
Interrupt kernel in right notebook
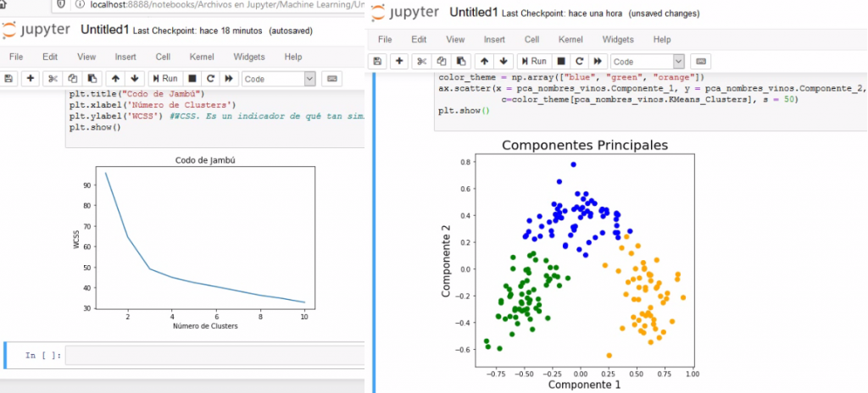(561, 62)
